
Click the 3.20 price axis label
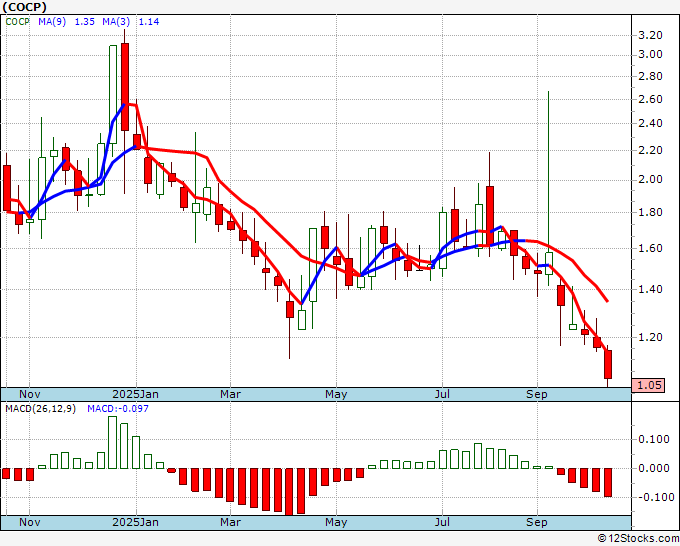(x=650, y=35)
